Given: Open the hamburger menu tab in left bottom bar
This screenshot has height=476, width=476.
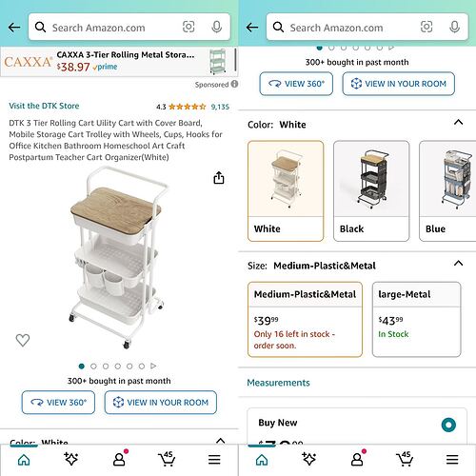Looking at the screenshot, I should pyautogui.click(x=214, y=459).
